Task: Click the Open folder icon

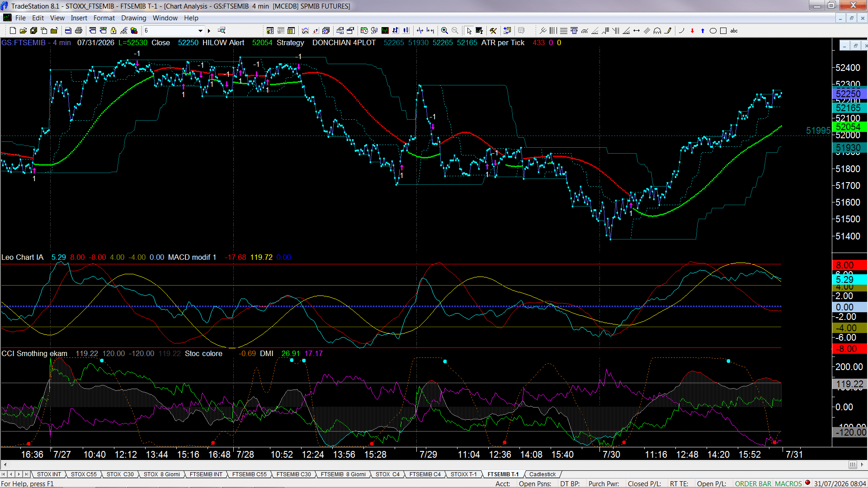Action: 23,31
